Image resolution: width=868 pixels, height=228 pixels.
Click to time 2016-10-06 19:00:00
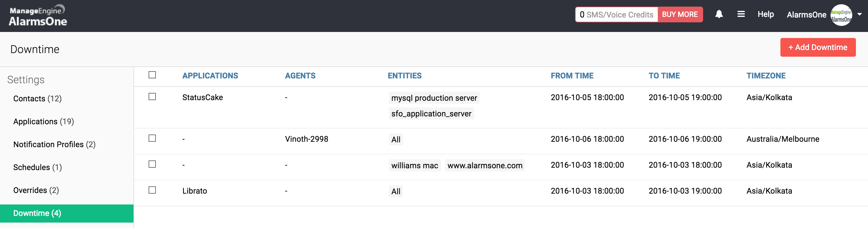[685, 139]
